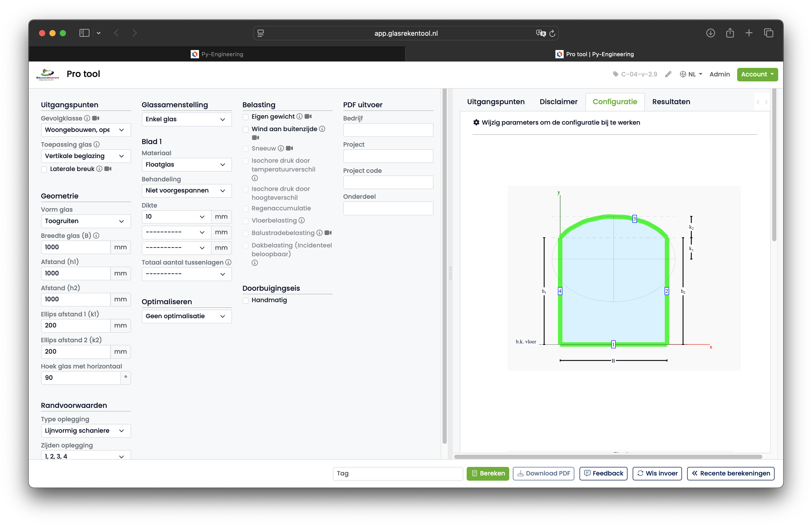Viewport: 812px width, 526px height.
Task: Click video icon beside Eigen gewicht
Action: (x=308, y=117)
